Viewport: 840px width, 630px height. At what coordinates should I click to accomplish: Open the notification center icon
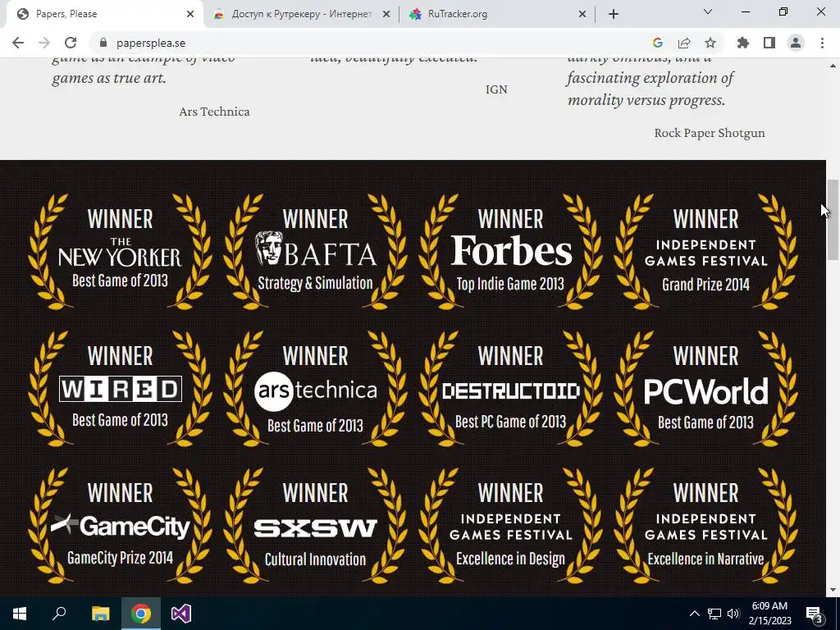pos(815,614)
